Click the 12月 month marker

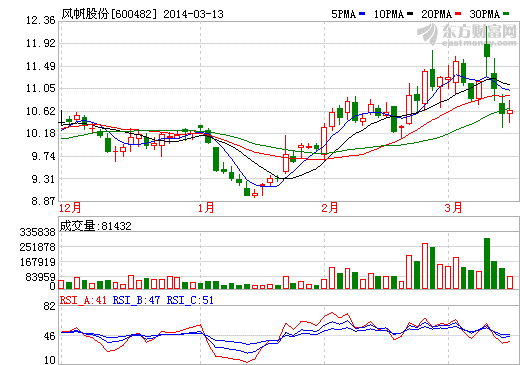tap(70, 208)
